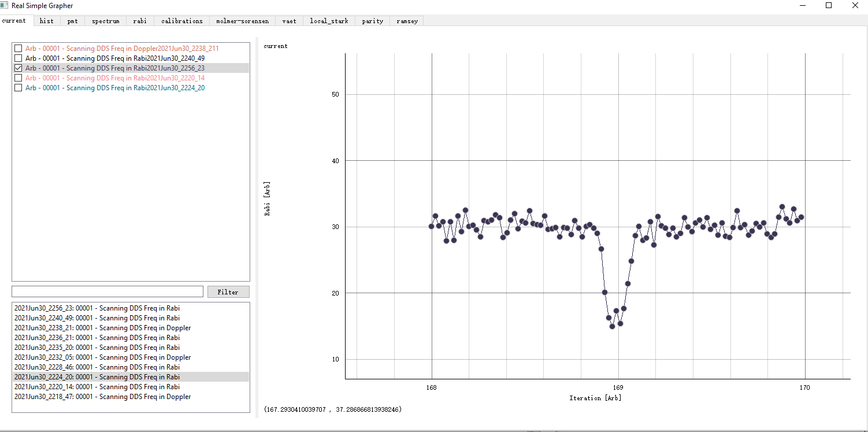Click the Iteration [Arb] x-axis label

point(595,398)
